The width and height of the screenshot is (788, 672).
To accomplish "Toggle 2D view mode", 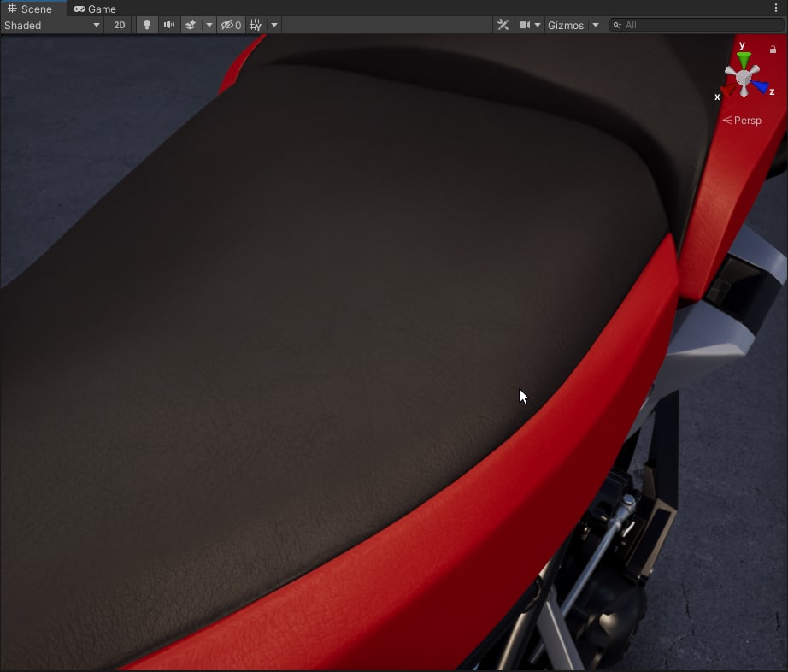I will (119, 25).
